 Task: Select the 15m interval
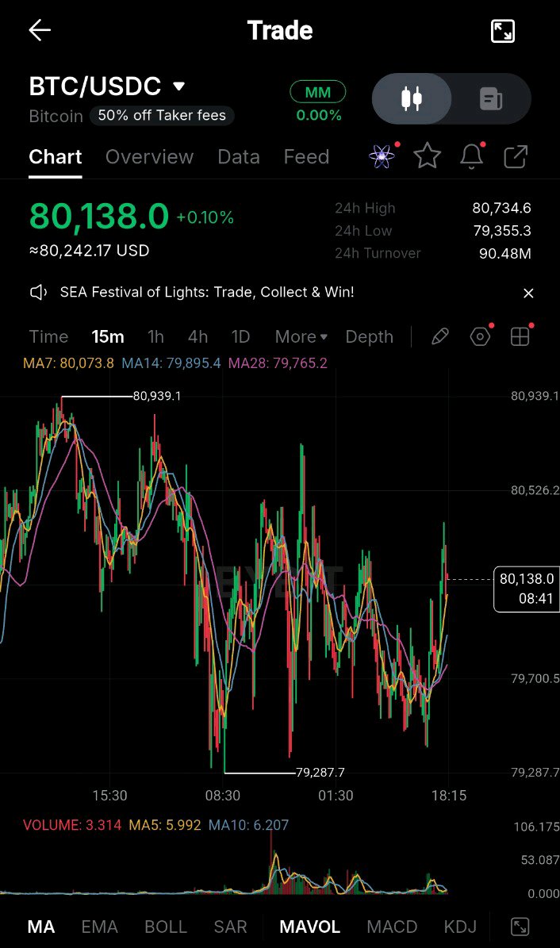click(x=108, y=336)
